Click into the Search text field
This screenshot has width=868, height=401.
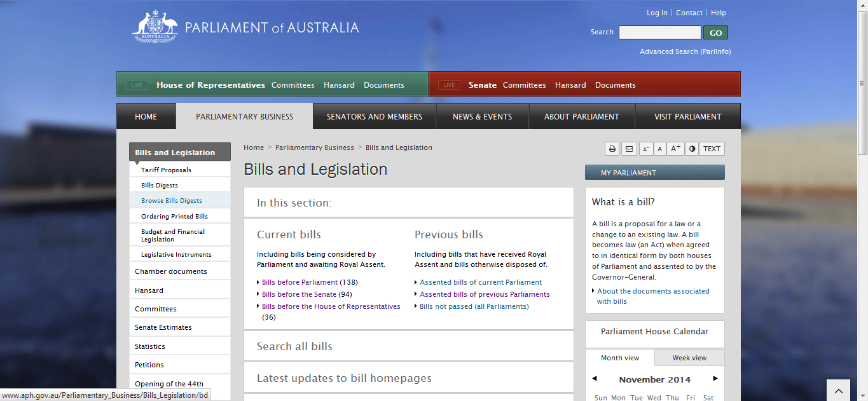[x=659, y=32]
